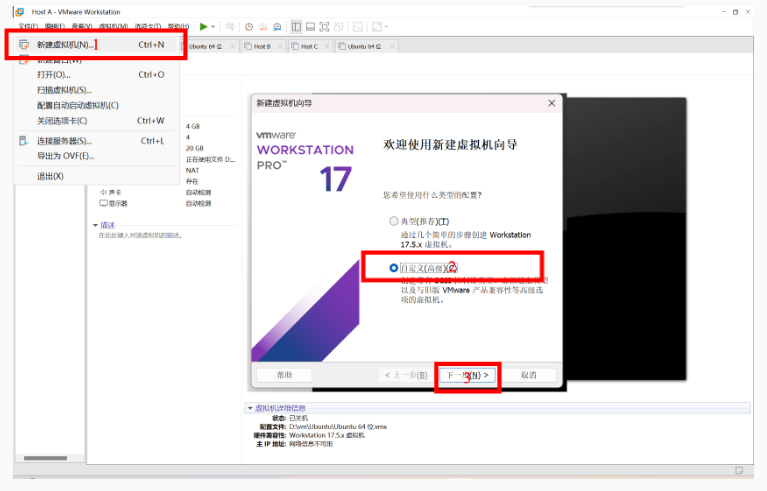Close the Host B tab with its X
This screenshot has width=767, height=491.
point(280,46)
